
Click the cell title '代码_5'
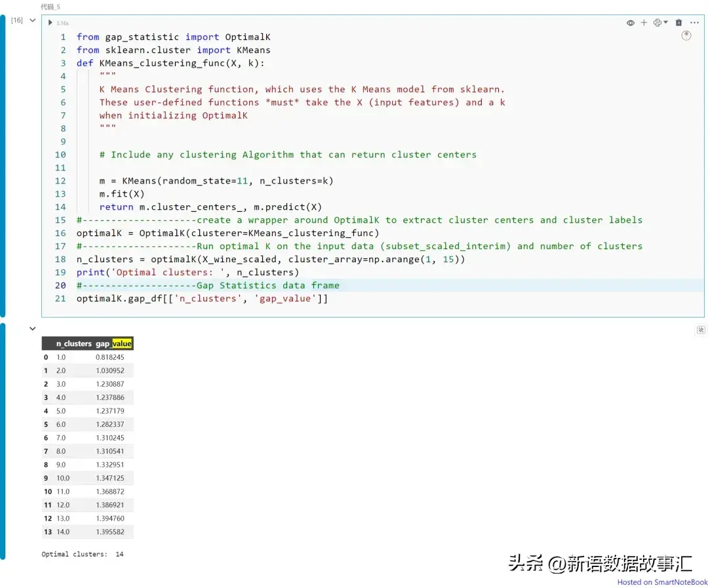click(50, 7)
